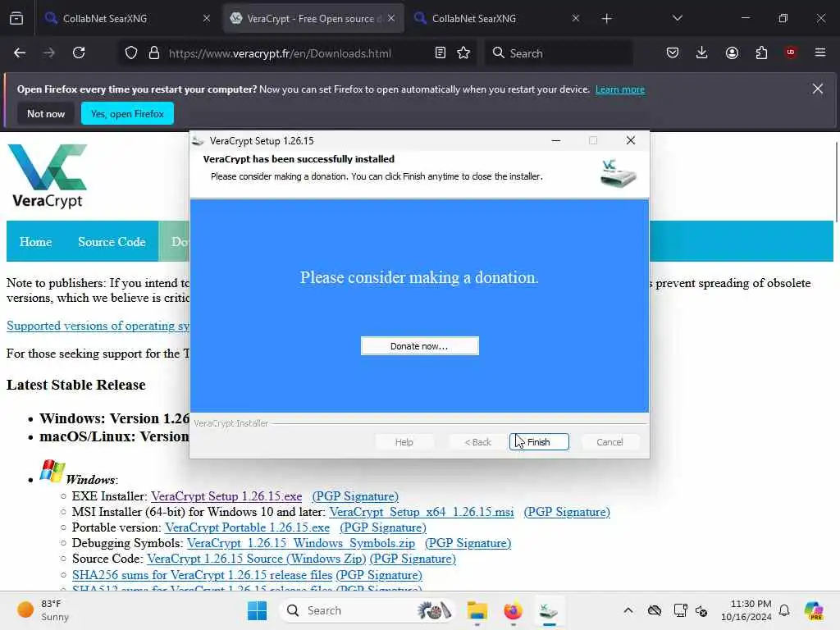This screenshot has height=630, width=840.
Task: Open Windows Start menu
Action: point(257,610)
